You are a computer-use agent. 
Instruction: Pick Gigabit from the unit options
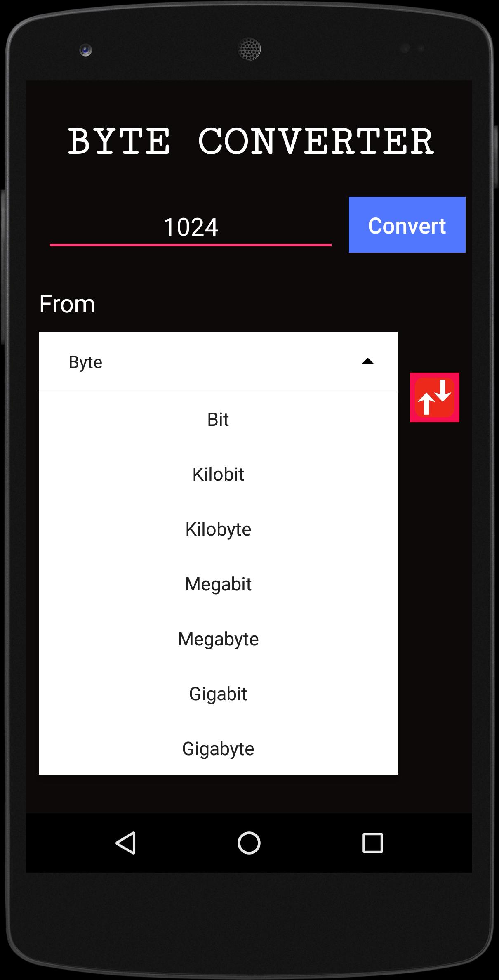(x=218, y=694)
